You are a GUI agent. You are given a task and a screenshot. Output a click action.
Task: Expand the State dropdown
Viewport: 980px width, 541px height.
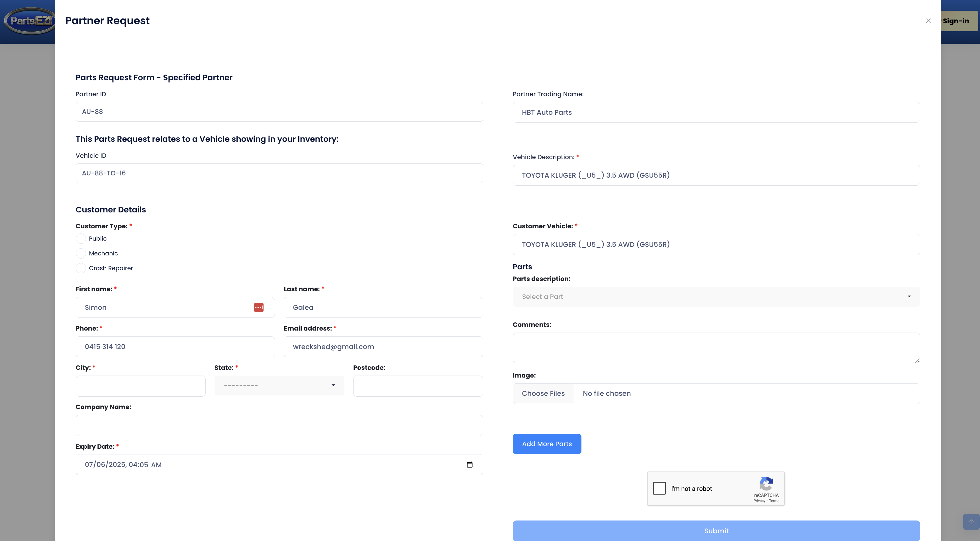[x=279, y=386]
